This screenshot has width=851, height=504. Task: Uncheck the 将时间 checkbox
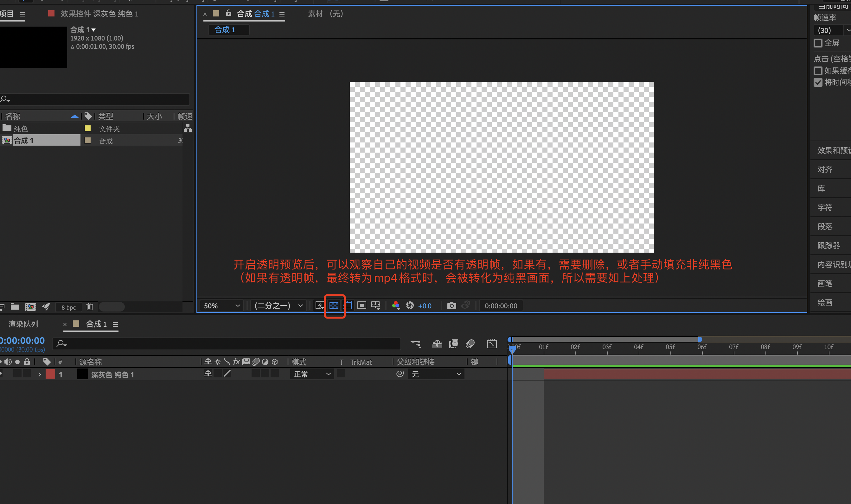click(x=818, y=83)
